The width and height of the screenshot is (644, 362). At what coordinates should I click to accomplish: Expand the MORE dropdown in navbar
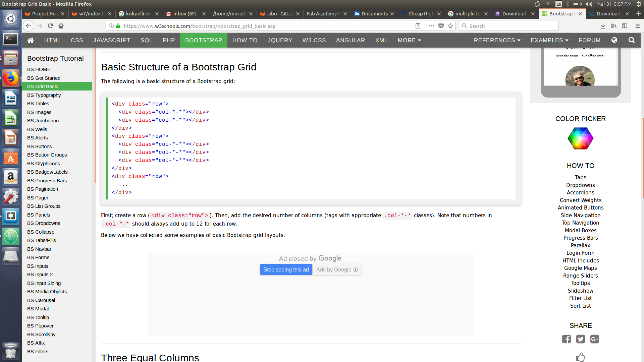tap(409, 40)
